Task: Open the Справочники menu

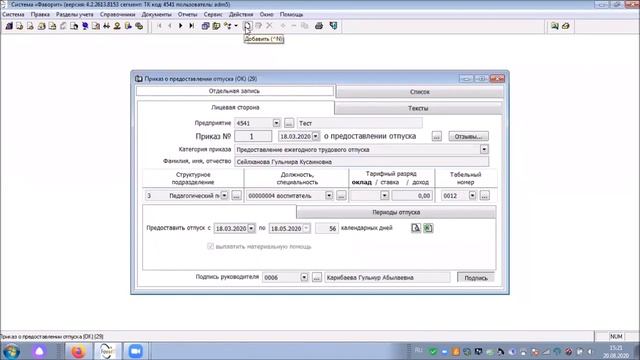Action: coord(117,14)
